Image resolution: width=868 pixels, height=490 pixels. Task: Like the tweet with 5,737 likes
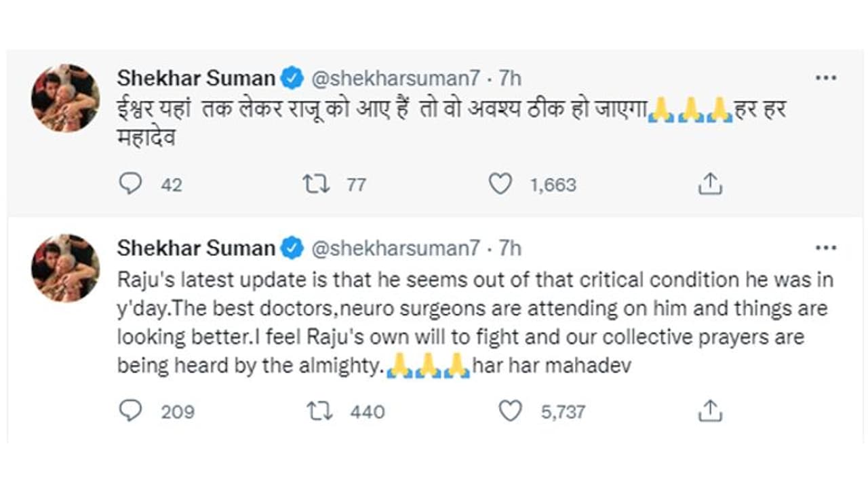[x=511, y=411]
